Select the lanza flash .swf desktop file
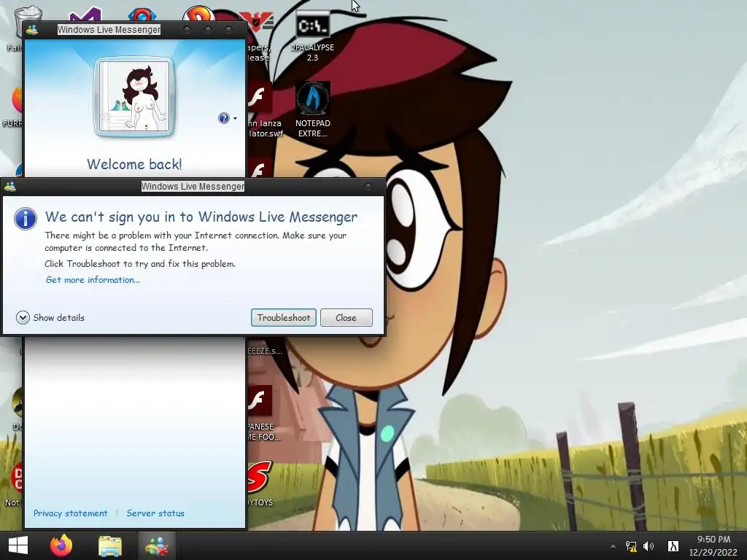The image size is (747, 560). point(264,111)
